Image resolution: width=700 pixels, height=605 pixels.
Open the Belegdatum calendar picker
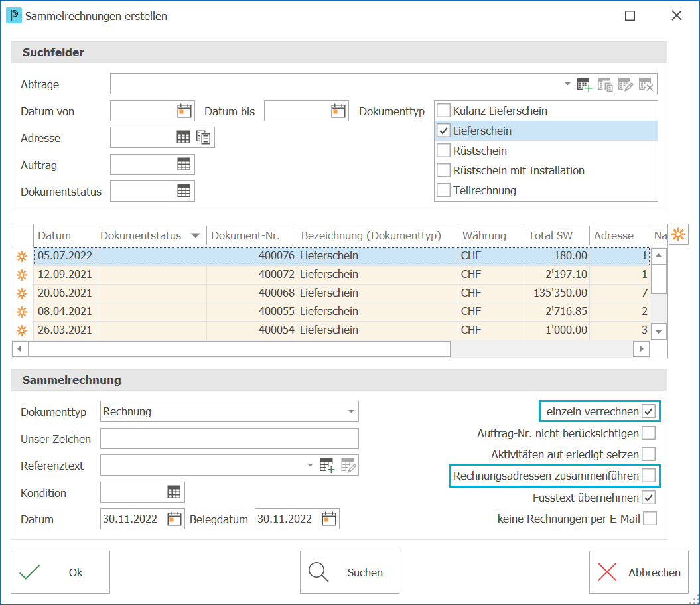click(x=329, y=519)
